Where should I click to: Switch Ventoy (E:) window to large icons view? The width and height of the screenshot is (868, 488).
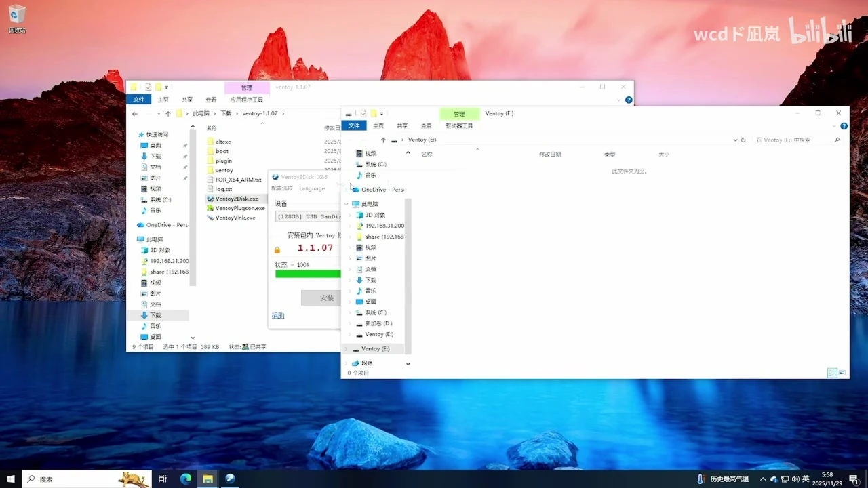pos(842,373)
